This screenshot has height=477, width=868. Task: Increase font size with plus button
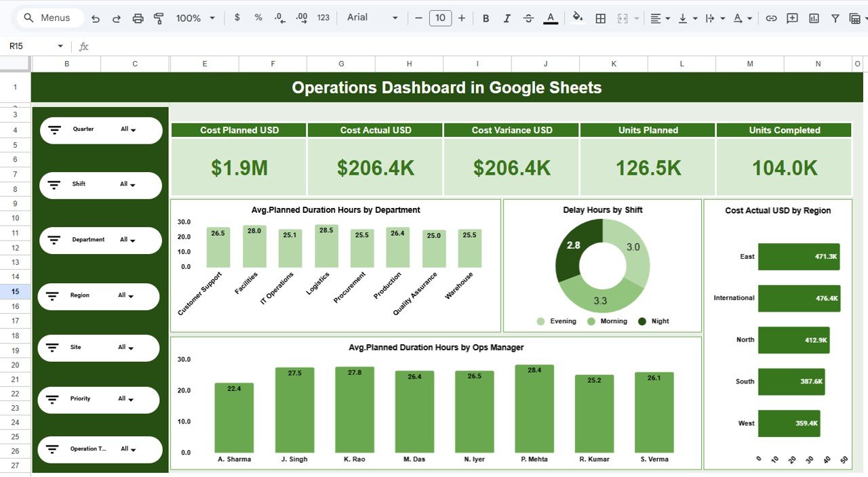[462, 18]
